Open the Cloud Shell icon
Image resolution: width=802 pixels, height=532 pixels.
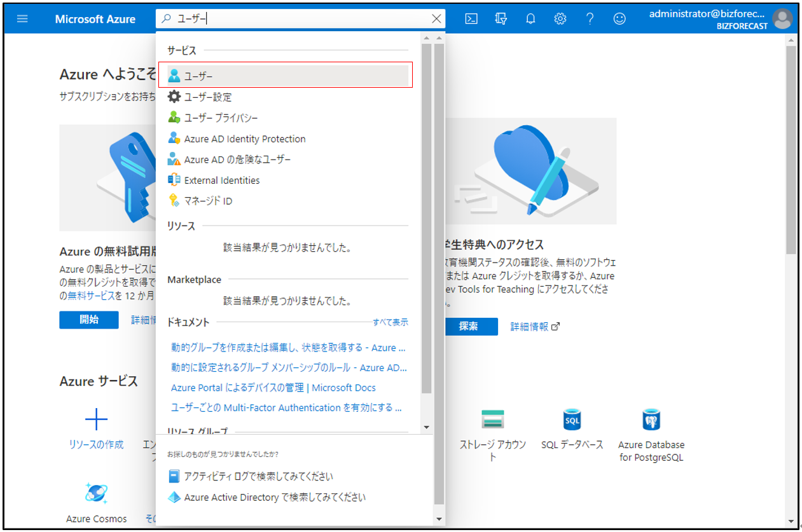coord(471,18)
